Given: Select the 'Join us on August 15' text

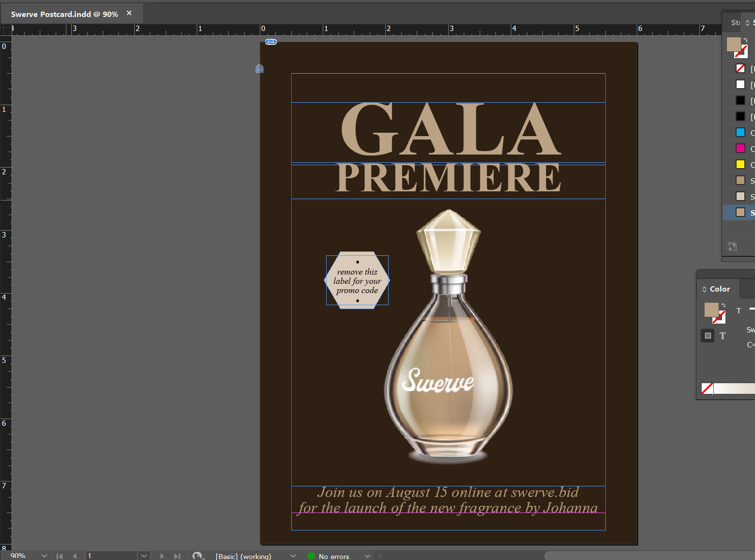Looking at the screenshot, I should coord(448,493).
